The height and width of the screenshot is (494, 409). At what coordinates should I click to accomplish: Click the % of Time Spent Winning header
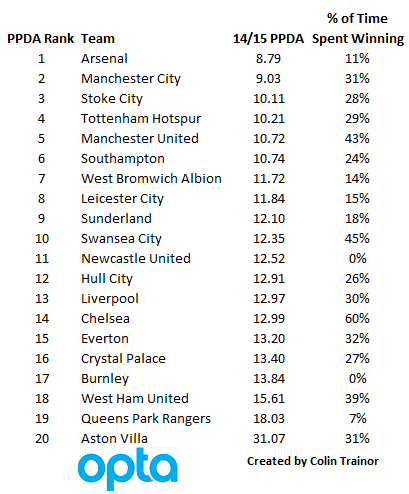[x=358, y=29]
